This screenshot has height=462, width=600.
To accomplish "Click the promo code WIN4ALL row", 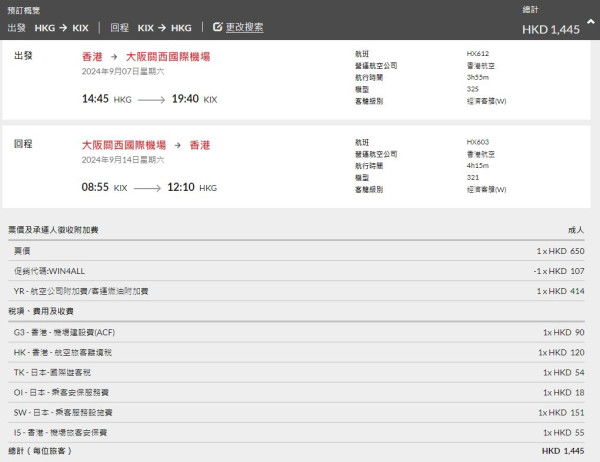I will point(297,271).
